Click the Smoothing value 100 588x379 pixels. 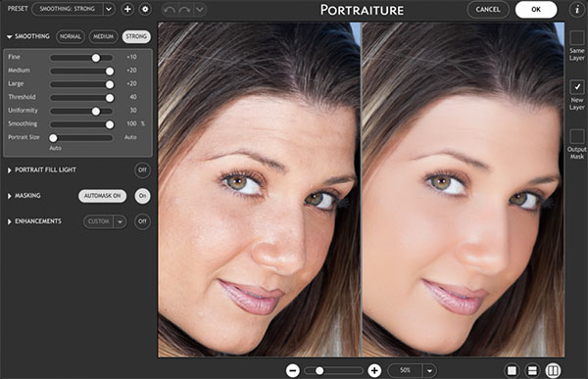pyautogui.click(x=131, y=123)
